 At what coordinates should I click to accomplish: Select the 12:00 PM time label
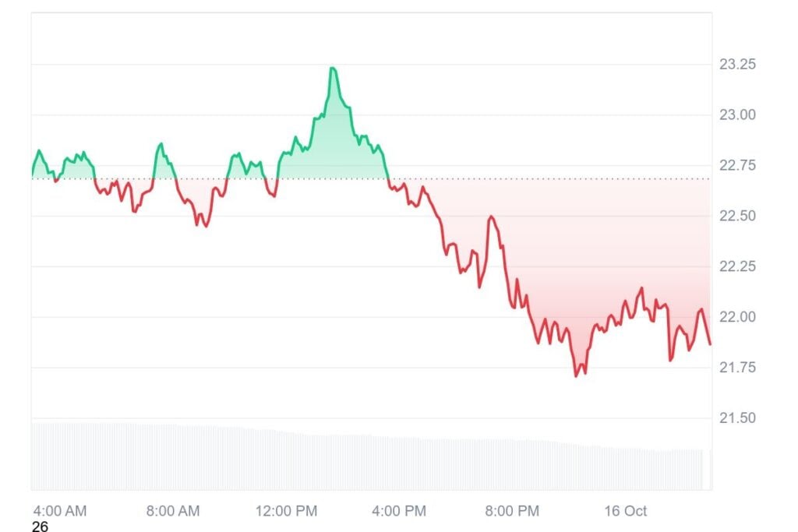[x=288, y=511]
